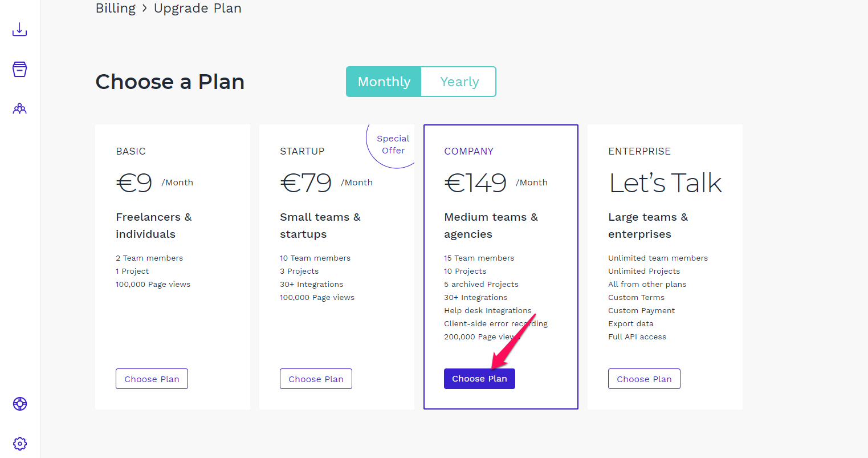
Task: Choose the Startup plan
Action: pyautogui.click(x=316, y=379)
